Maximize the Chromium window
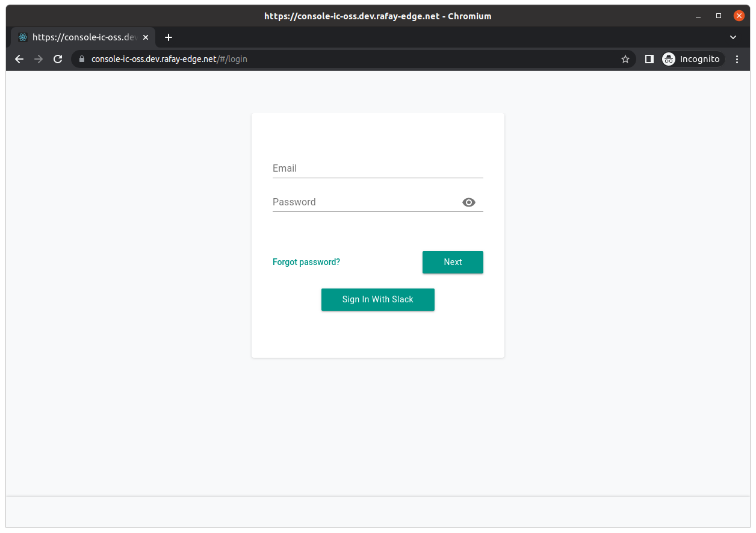Image resolution: width=756 pixels, height=533 pixels. (x=719, y=16)
